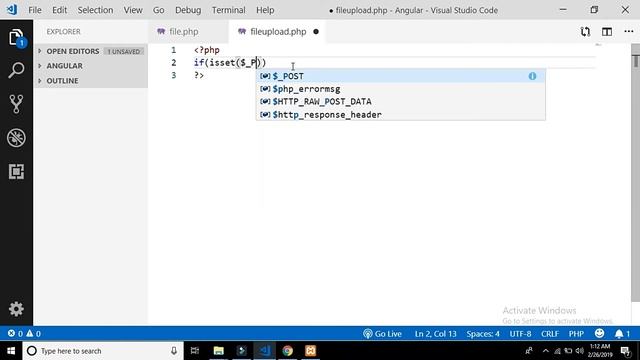Show hidden system tray icons
Viewport: 640px width, 360px height.
(546, 351)
